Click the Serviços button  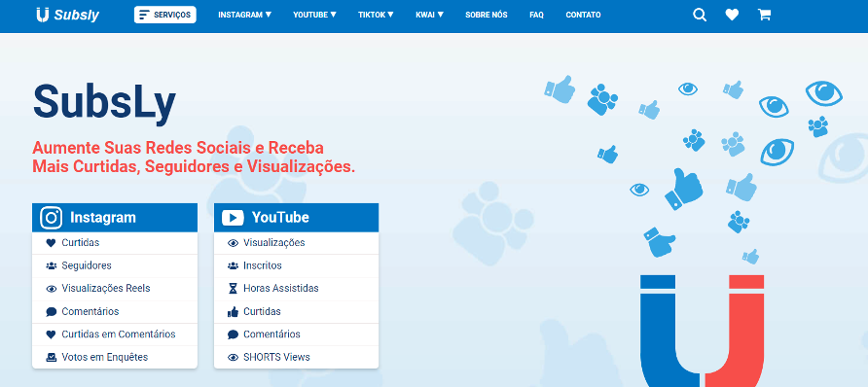click(165, 15)
